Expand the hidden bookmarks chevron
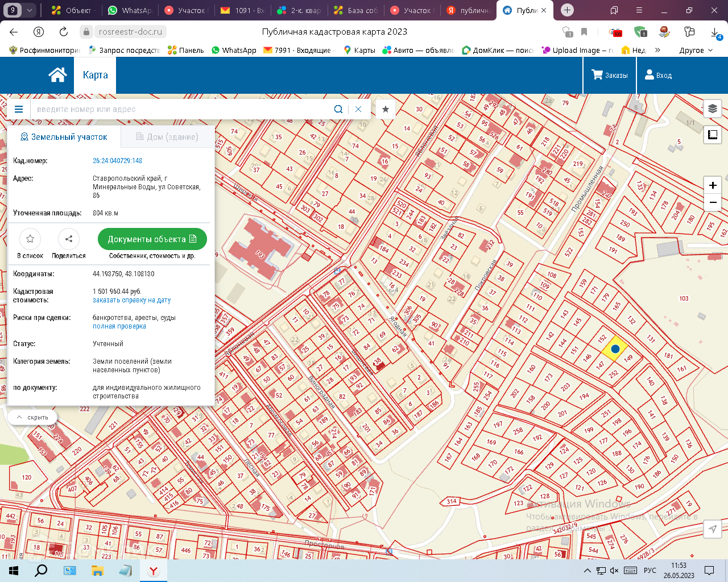Screen dimensions: 728x582 [x=657, y=50]
